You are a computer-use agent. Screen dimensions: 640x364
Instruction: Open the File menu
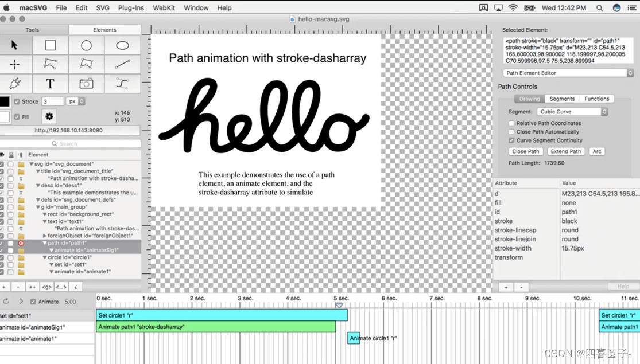[61, 8]
